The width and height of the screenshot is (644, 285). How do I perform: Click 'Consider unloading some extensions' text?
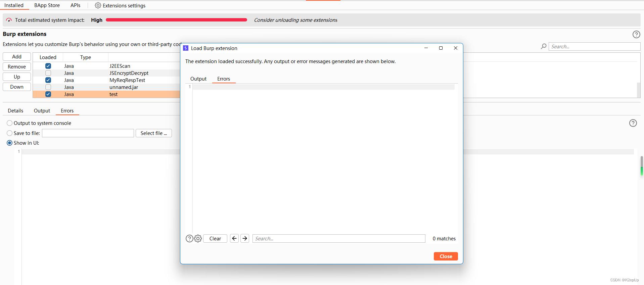pos(295,20)
